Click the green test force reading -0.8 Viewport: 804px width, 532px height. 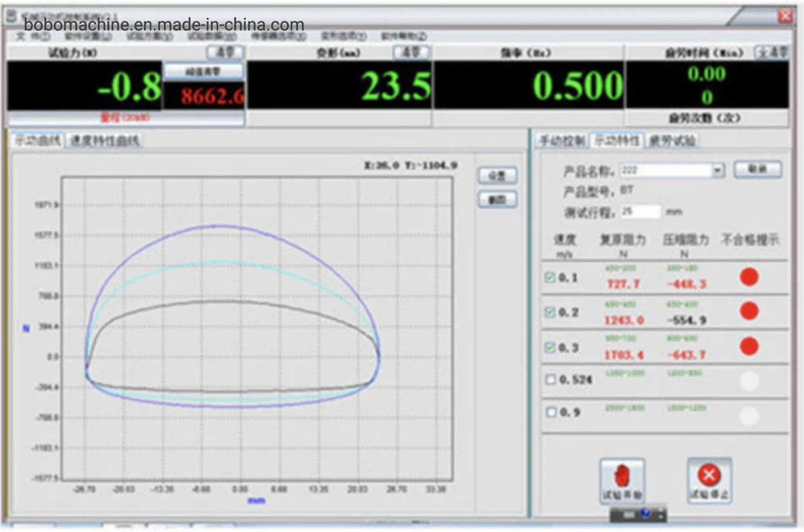[129, 87]
